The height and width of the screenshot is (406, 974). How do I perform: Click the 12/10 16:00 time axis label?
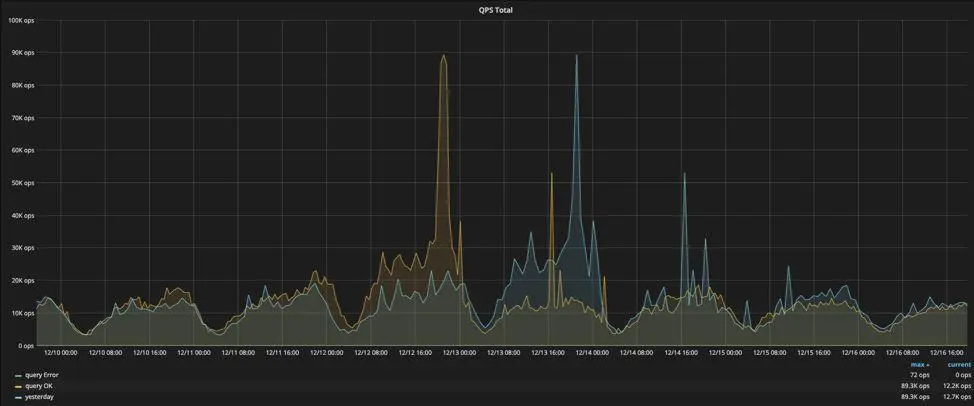coord(150,353)
